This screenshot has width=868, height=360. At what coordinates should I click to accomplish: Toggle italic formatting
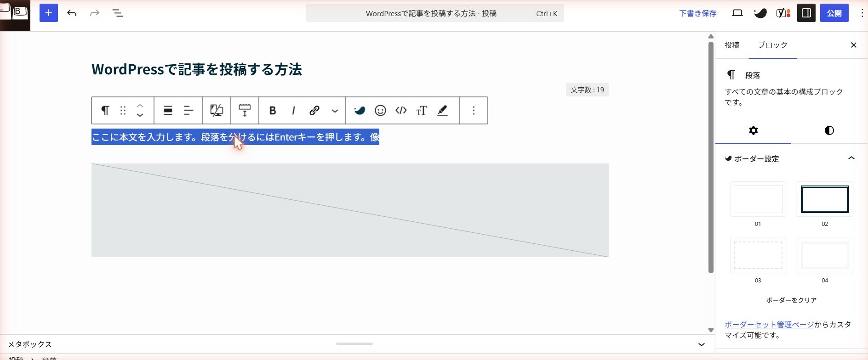point(293,110)
